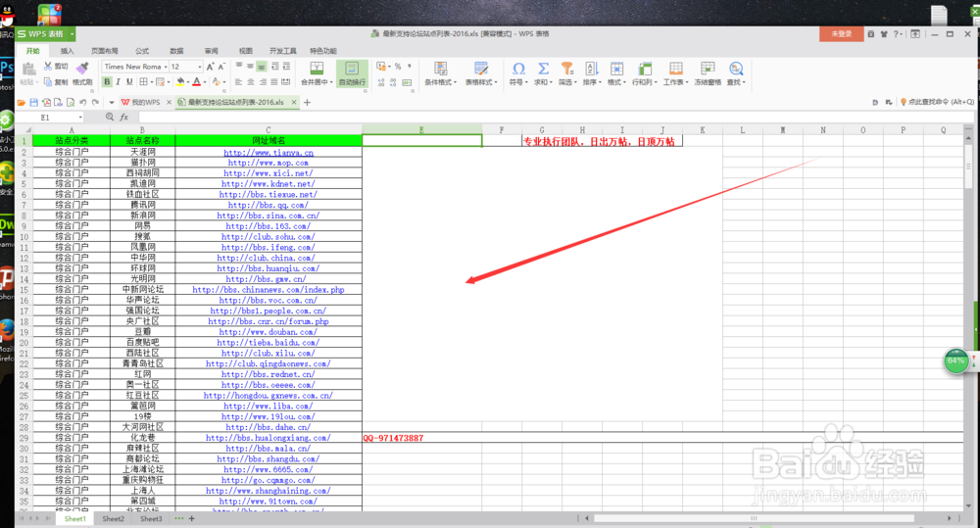Click the horizontal scrollbar at the bottom
The width and height of the screenshot is (980, 528).
(x=754, y=518)
